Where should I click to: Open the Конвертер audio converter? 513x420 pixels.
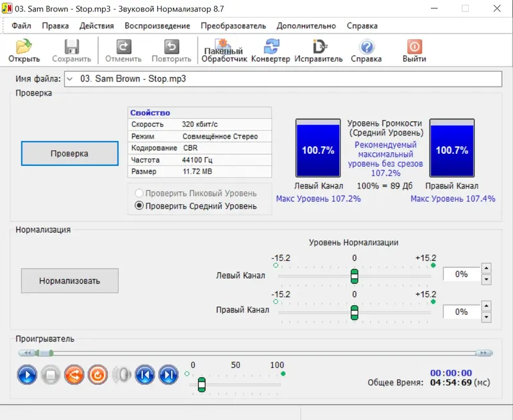(272, 50)
